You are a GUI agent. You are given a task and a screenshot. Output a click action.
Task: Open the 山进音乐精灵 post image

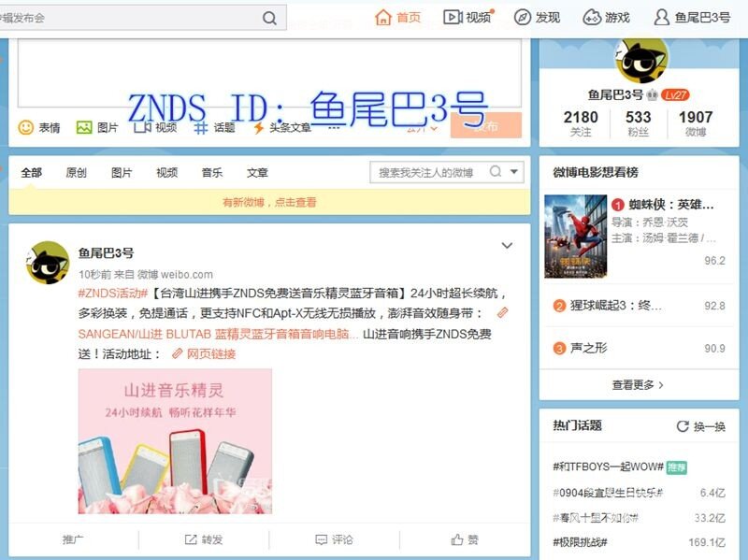pyautogui.click(x=175, y=441)
